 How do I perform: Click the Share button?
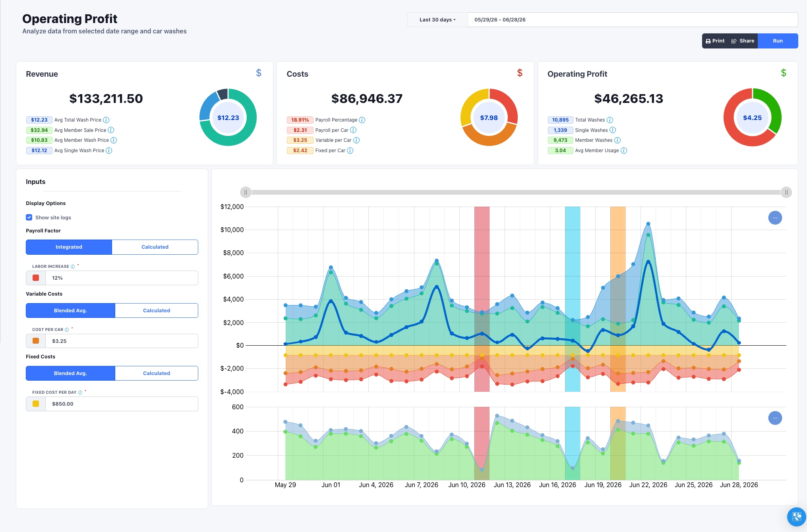click(743, 41)
